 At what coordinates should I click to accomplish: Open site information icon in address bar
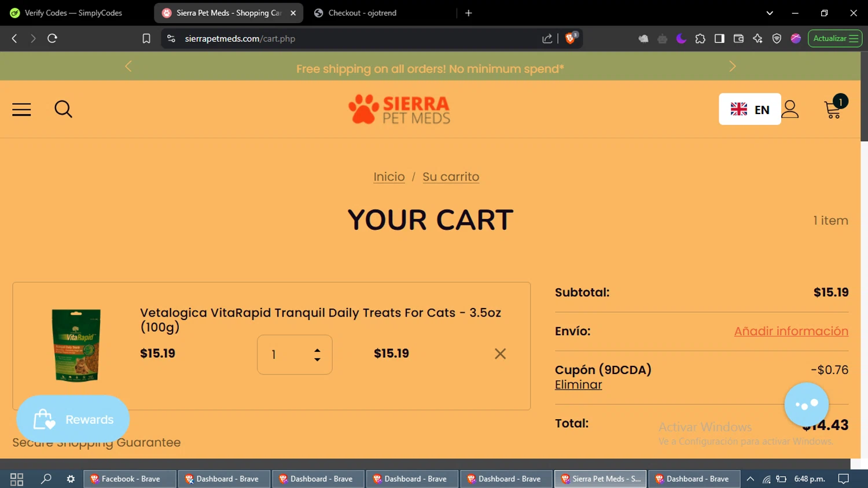[171, 38]
